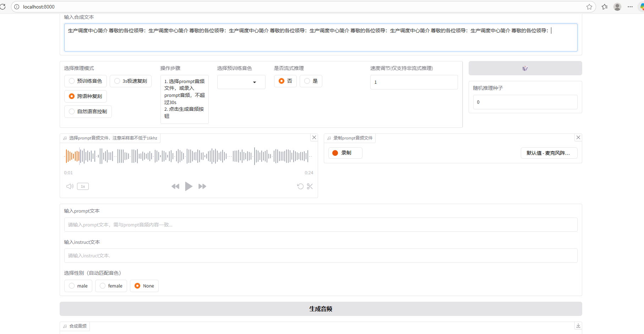Click the music note icon on prompt audio panel
Image resolution: width=644 pixels, height=334 pixels.
click(65, 138)
